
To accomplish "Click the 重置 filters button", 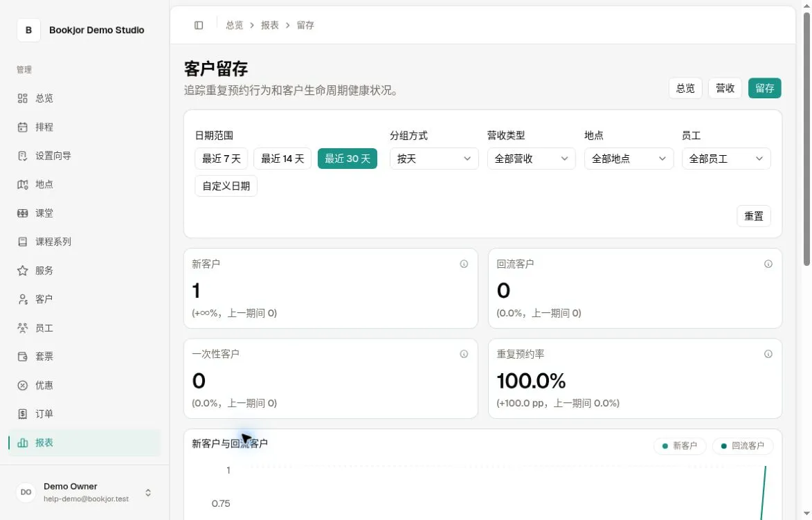I will 753,216.
